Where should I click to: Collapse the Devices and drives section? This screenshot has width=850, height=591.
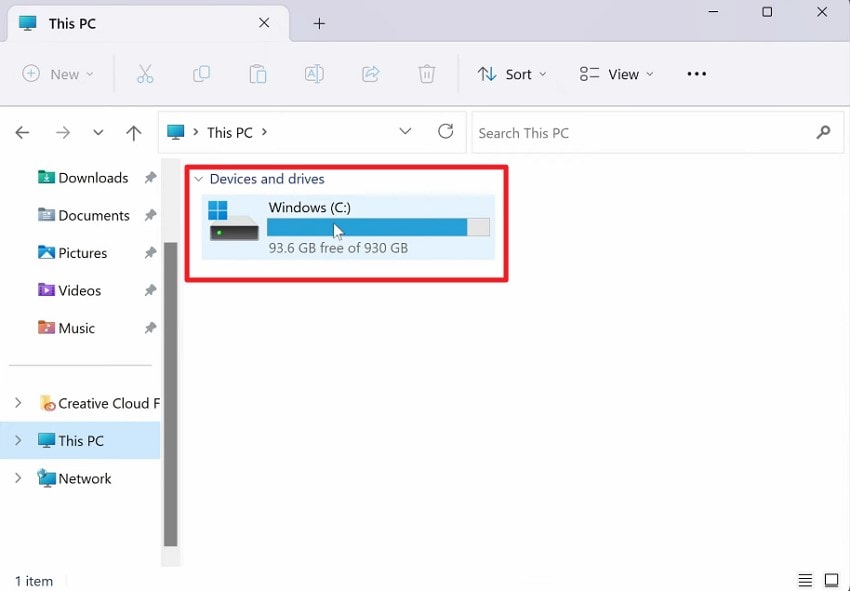(199, 179)
